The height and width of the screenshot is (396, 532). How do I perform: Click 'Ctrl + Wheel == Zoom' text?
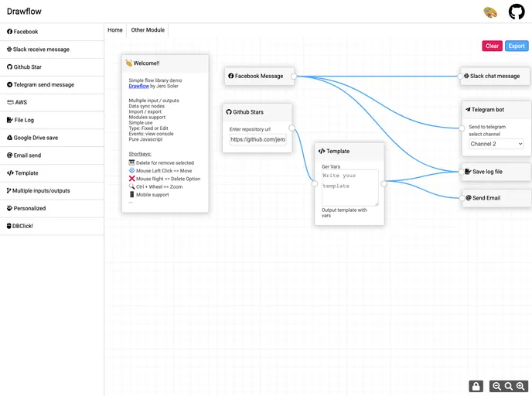[159, 186]
